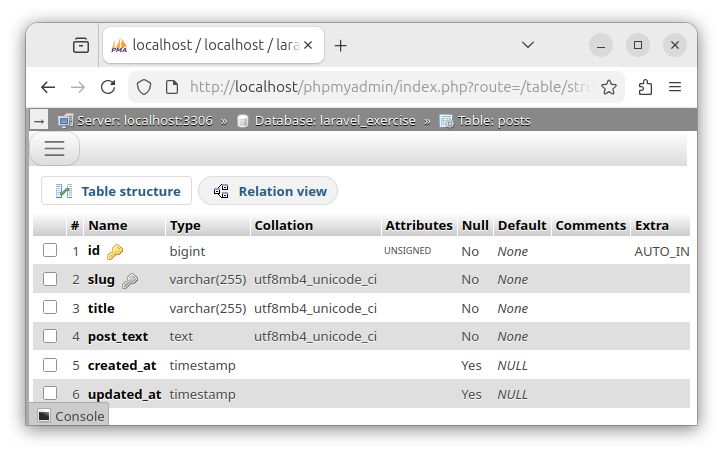This screenshot has height=454, width=723.
Task: Click the Attributes column header
Action: tap(419, 225)
